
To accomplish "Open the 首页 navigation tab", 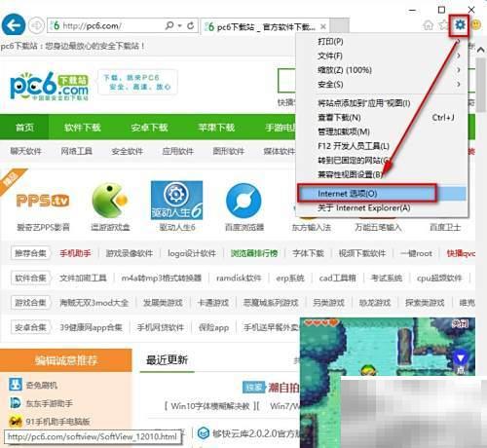I will [x=24, y=128].
